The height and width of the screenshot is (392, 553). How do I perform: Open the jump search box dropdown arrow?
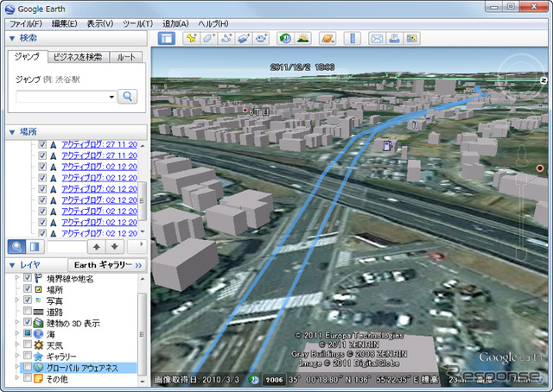[x=111, y=97]
